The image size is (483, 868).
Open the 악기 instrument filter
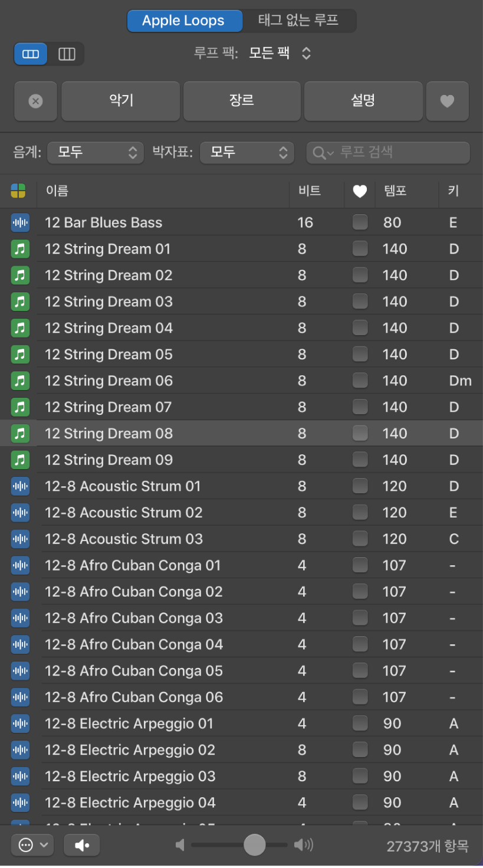tap(121, 101)
